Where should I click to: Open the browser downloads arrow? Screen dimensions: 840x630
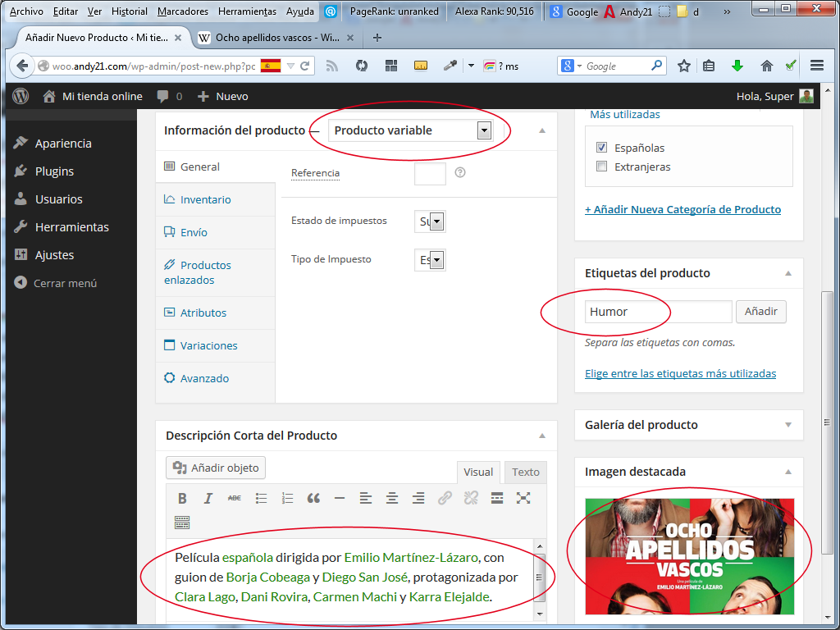pyautogui.click(x=737, y=66)
